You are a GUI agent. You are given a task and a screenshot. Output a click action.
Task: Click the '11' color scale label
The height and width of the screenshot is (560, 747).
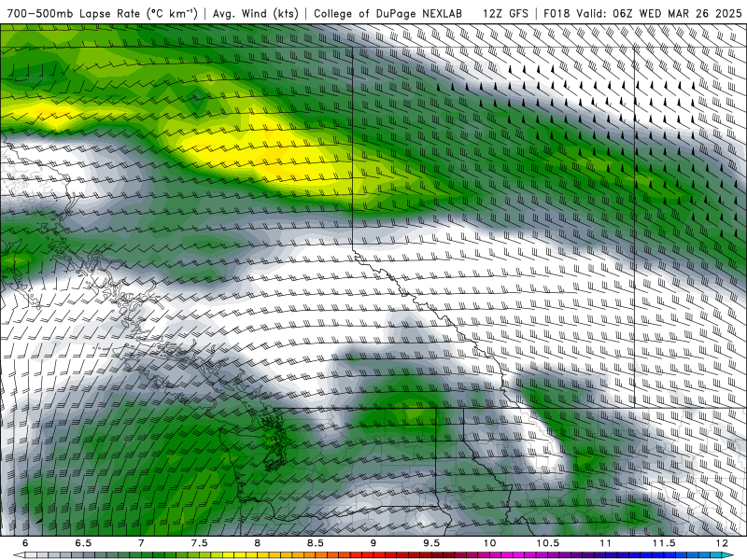tap(605, 543)
